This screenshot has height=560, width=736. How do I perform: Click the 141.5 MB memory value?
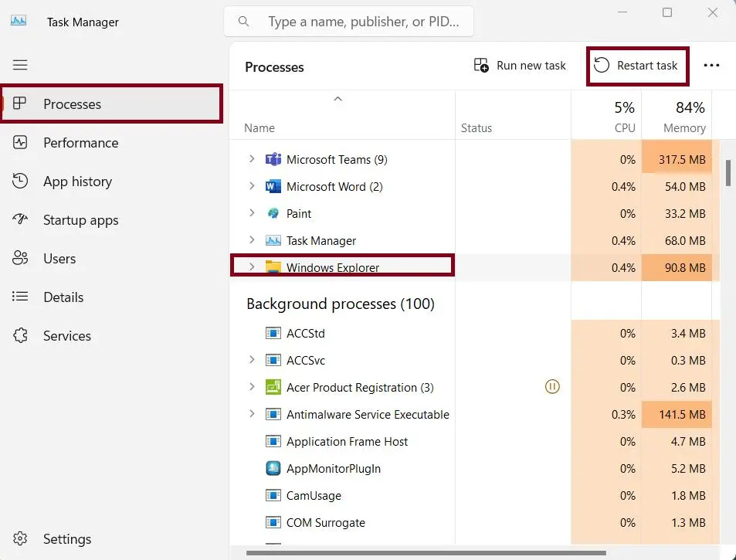681,415
